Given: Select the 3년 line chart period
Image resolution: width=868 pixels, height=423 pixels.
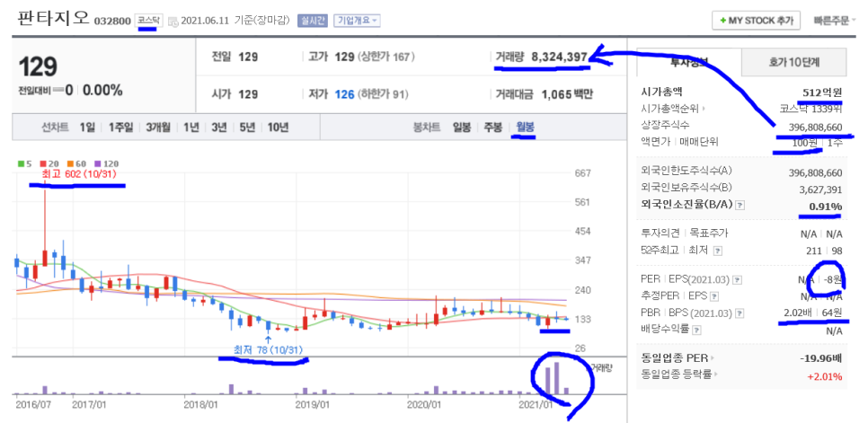Looking at the screenshot, I should (219, 127).
